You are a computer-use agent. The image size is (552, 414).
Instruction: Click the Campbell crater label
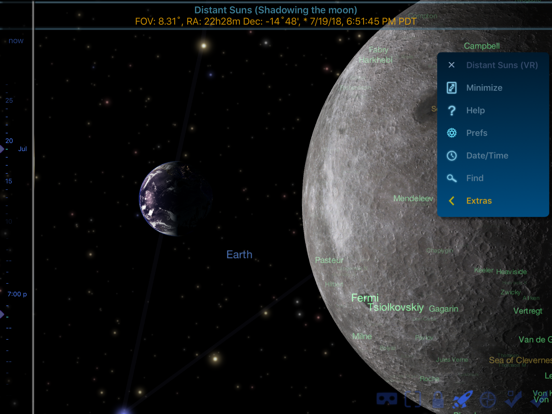pyautogui.click(x=482, y=46)
